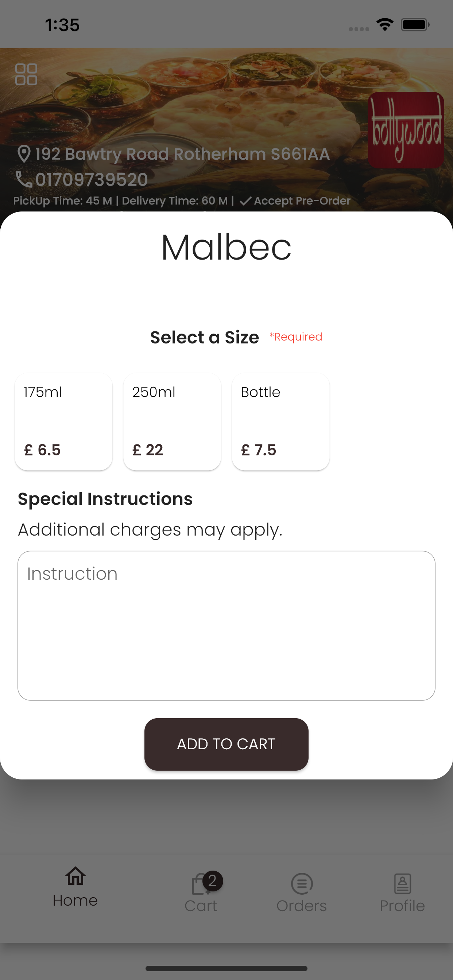Tap the Wi-Fi status icon

385,25
